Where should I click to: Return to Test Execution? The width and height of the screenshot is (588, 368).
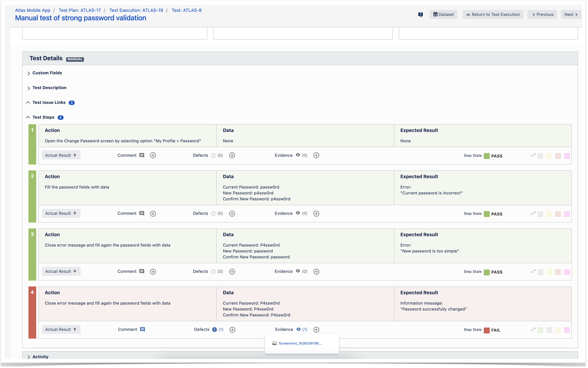[493, 14]
